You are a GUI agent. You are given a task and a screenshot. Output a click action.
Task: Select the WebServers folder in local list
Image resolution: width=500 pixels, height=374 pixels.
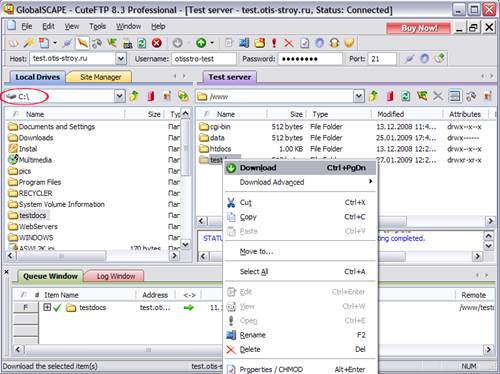tap(33, 226)
